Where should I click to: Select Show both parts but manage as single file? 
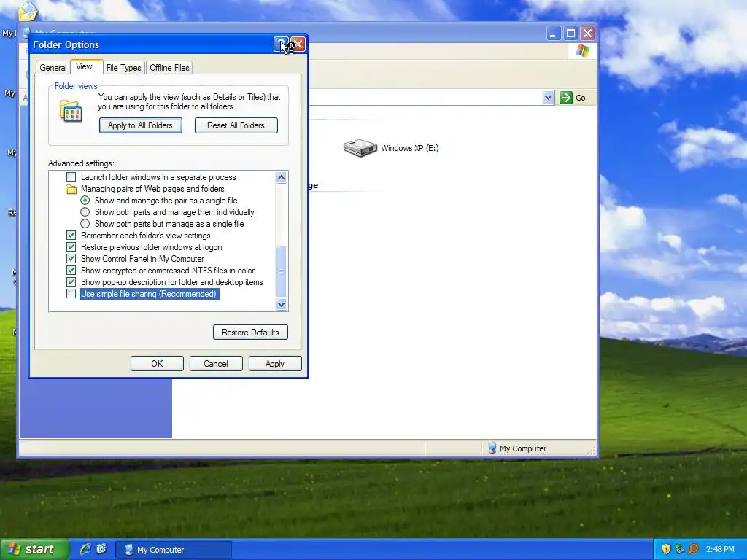click(x=85, y=224)
